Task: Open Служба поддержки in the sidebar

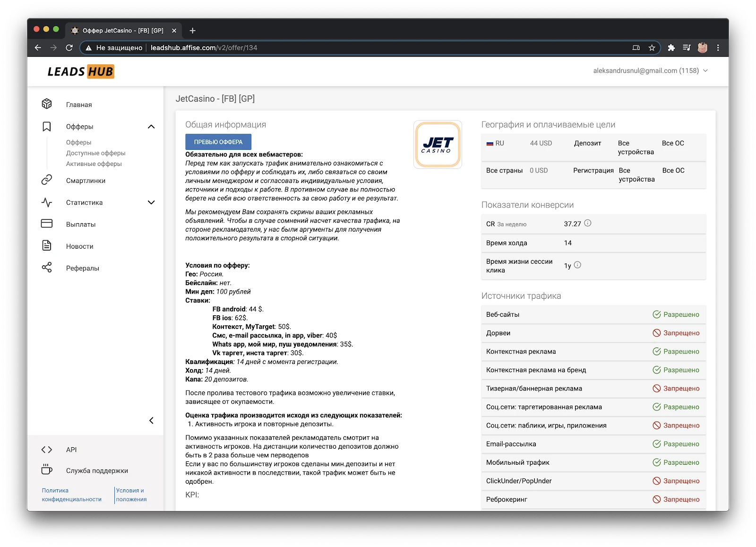Action: coord(97,470)
